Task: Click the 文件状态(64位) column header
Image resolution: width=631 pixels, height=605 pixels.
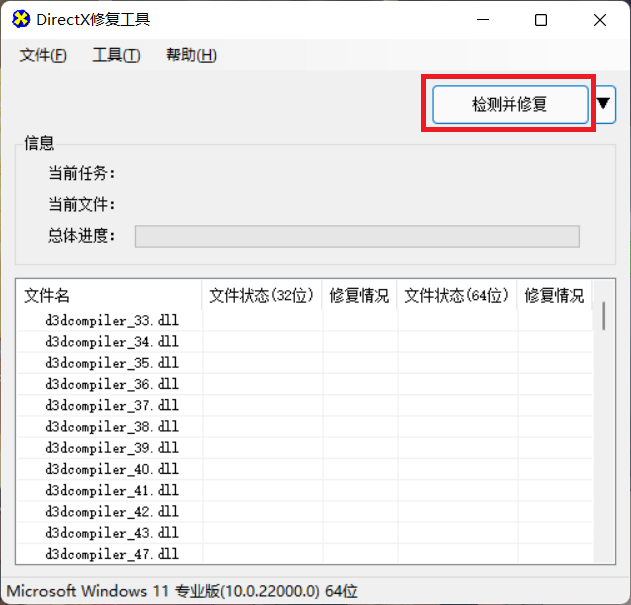Action: [x=457, y=296]
